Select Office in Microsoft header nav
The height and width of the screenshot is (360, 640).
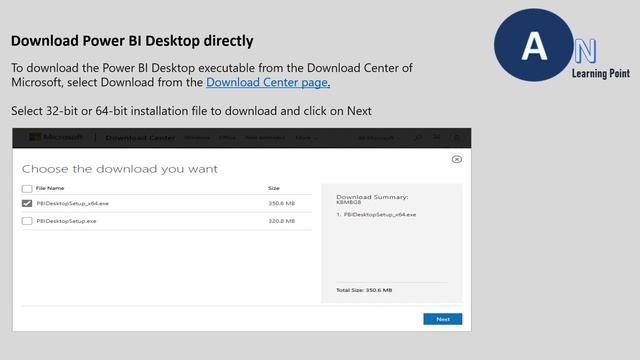click(227, 138)
